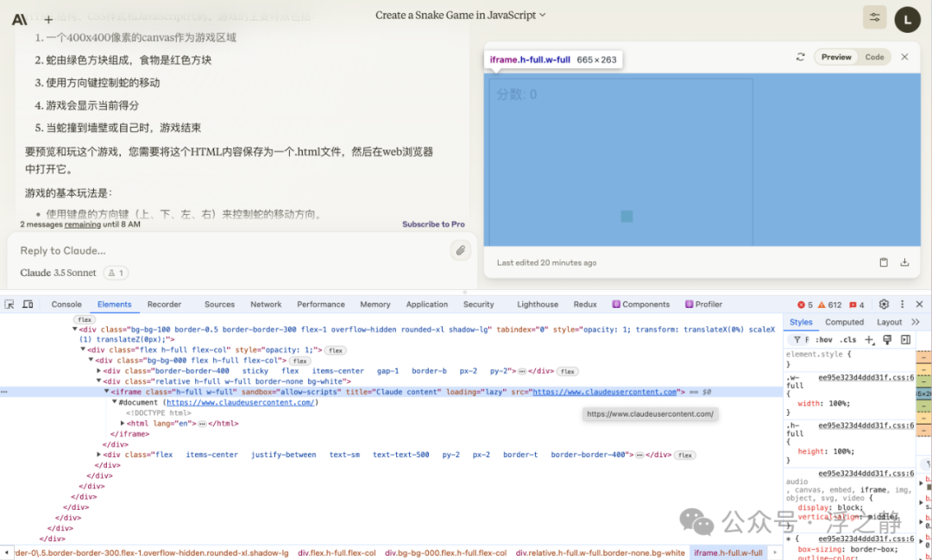Open DevTools settings gear
This screenshot has width=932, height=560.
tap(884, 305)
